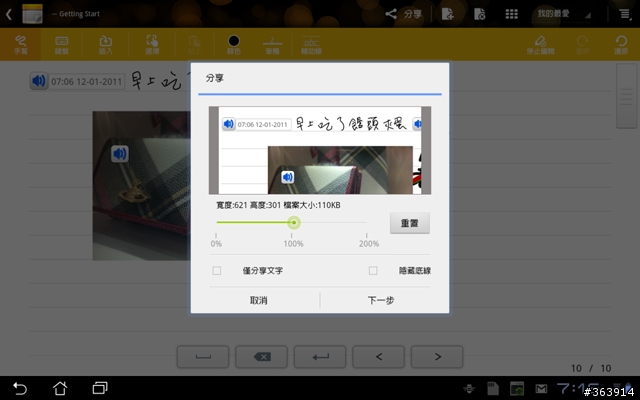
Task: Click the system clock in the status bar
Action: (x=578, y=388)
